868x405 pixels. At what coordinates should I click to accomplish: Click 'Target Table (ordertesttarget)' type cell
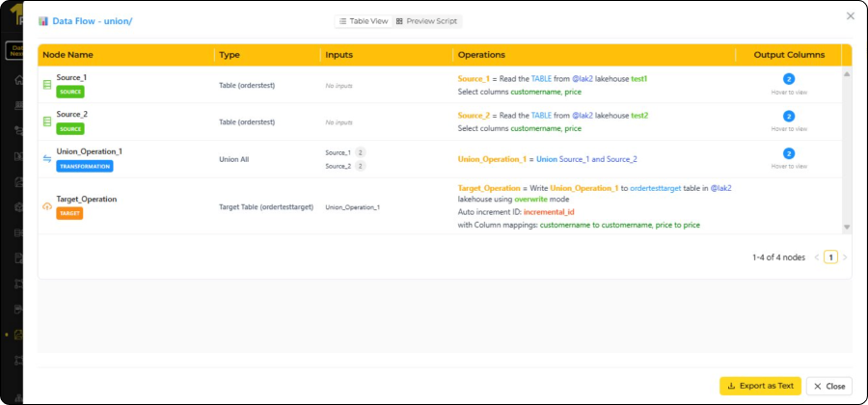tap(266, 207)
